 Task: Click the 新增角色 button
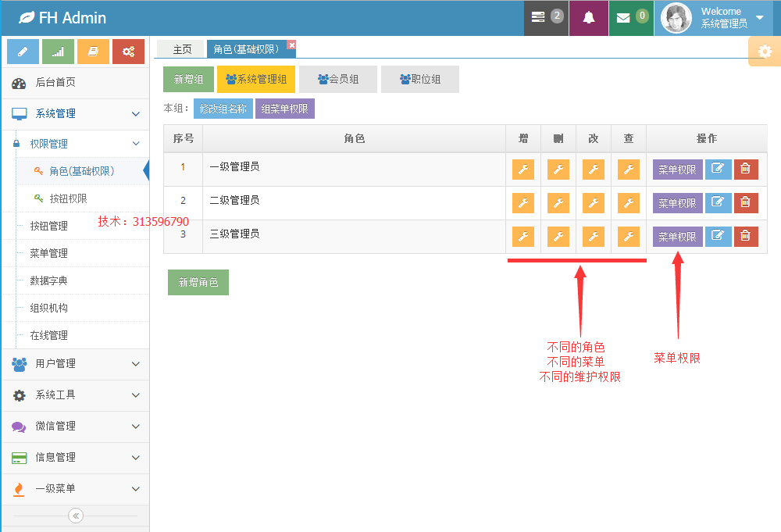[198, 283]
